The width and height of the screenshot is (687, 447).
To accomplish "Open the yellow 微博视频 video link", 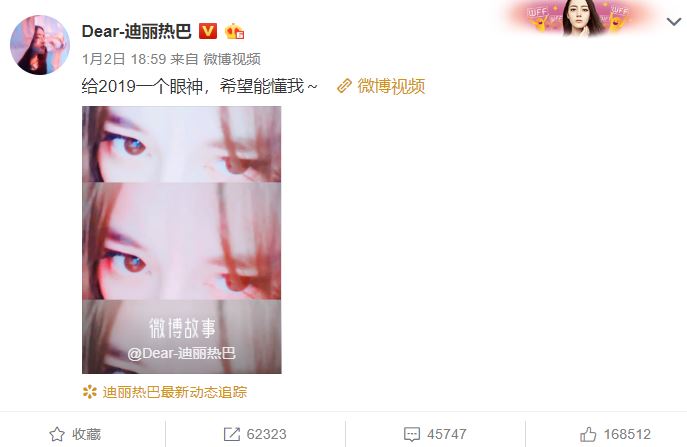I will click(391, 86).
